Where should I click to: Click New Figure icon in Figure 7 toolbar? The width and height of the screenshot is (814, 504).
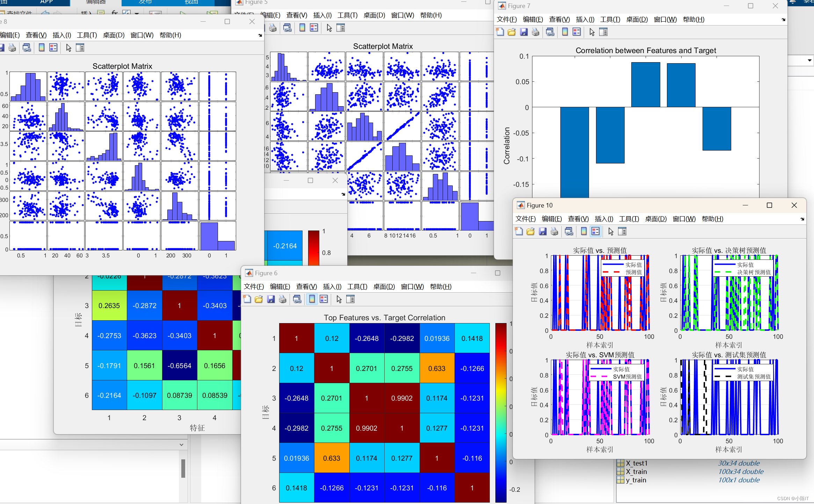pyautogui.click(x=500, y=32)
